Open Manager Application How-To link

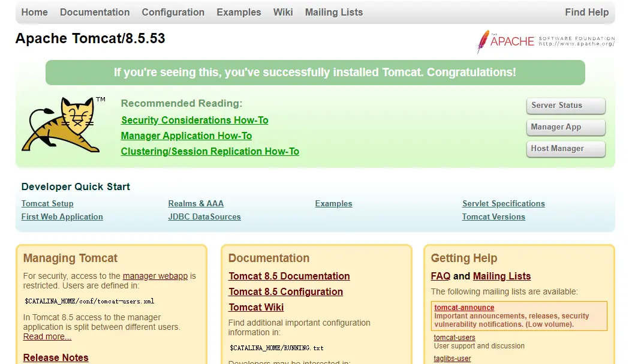186,136
